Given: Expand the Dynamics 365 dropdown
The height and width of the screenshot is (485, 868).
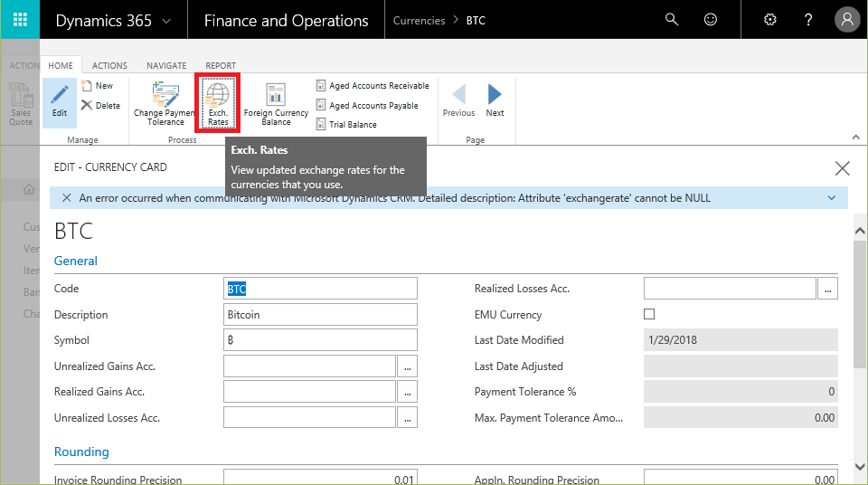Looking at the screenshot, I should click(166, 21).
